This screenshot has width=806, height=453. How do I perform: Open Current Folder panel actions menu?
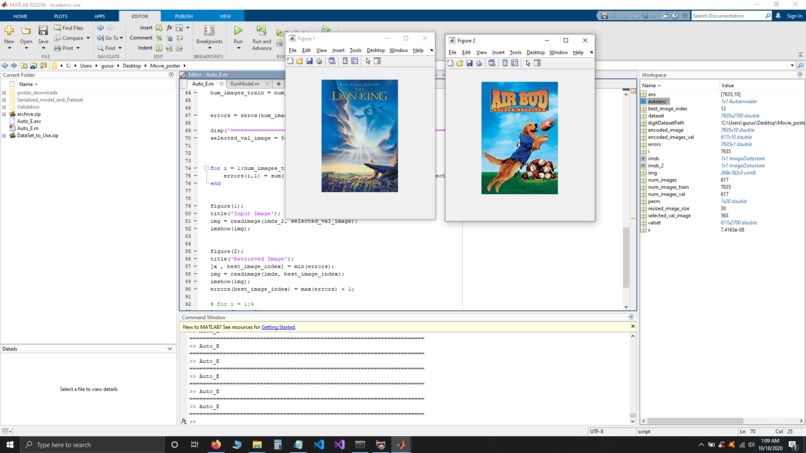[171, 75]
